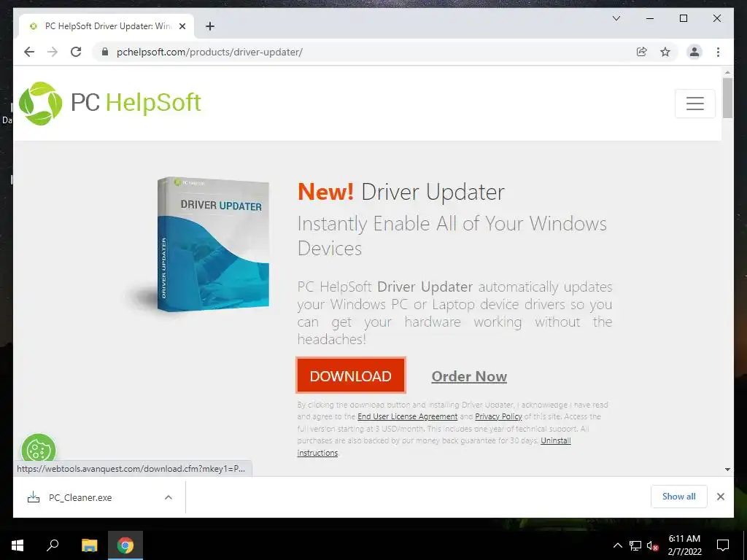The height and width of the screenshot is (560, 747).
Task: Expand options chevron for PC_Cleaner.exe
Action: tap(169, 497)
